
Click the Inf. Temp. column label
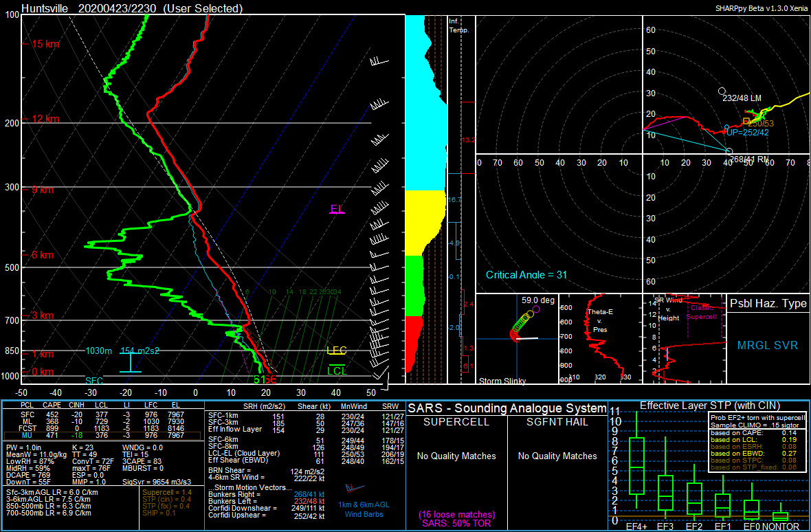pos(459,26)
